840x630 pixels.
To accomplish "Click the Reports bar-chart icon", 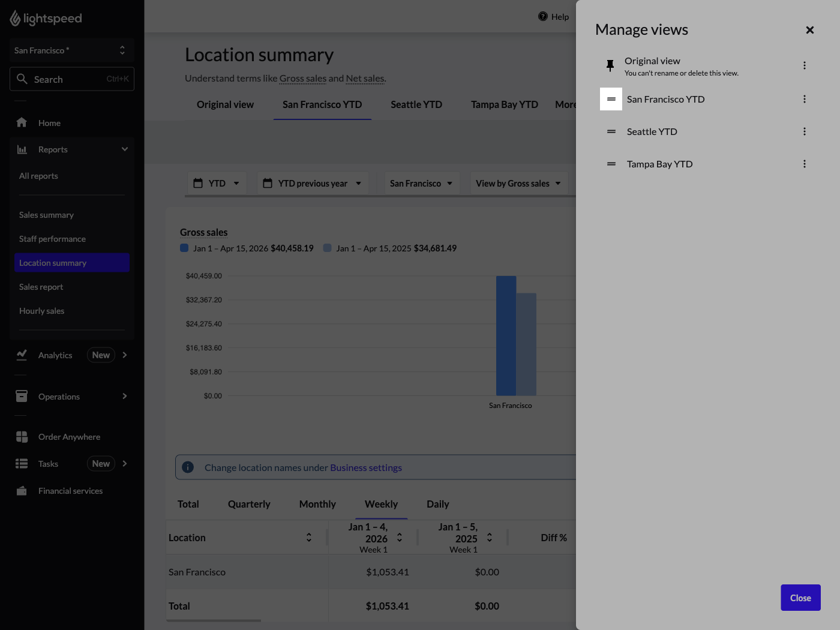I will click(x=22, y=149).
